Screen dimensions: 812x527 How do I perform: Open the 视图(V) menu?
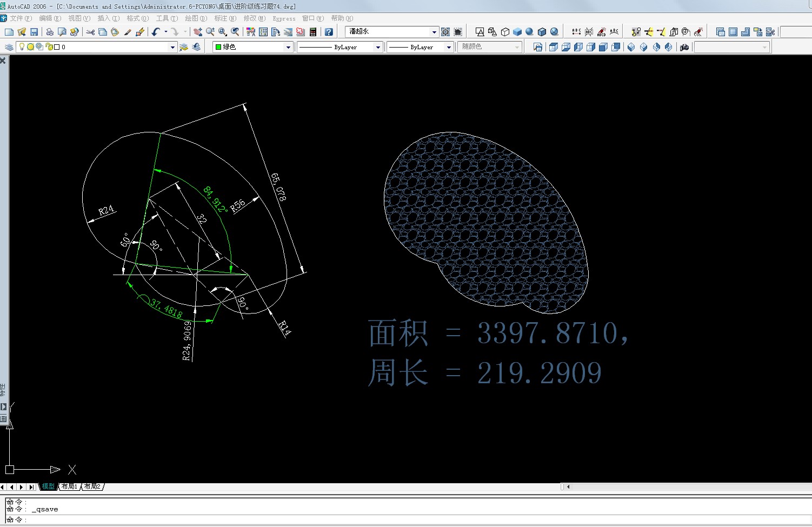(x=79, y=18)
